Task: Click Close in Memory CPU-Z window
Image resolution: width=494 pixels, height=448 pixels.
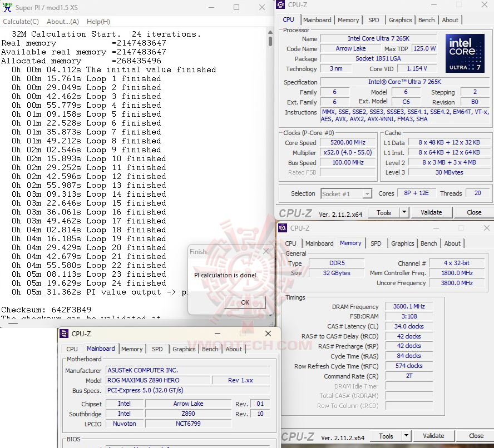Action: tap(476, 436)
